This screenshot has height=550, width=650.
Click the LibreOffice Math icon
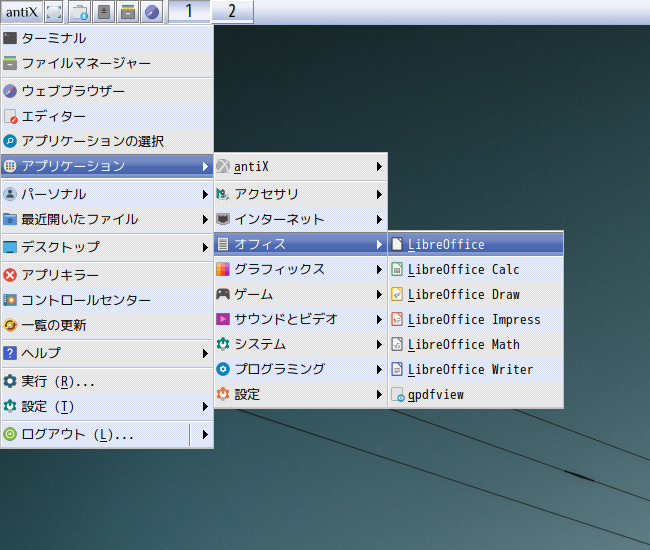397,344
